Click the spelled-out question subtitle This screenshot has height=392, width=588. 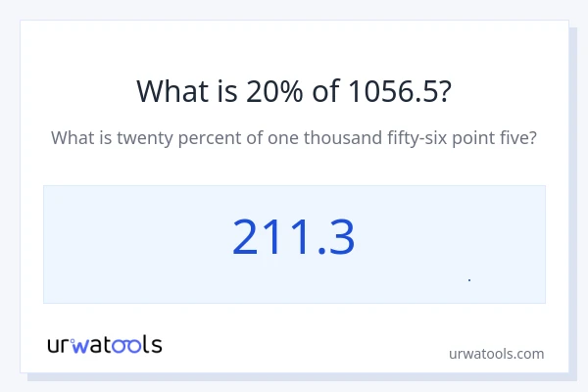(x=293, y=138)
